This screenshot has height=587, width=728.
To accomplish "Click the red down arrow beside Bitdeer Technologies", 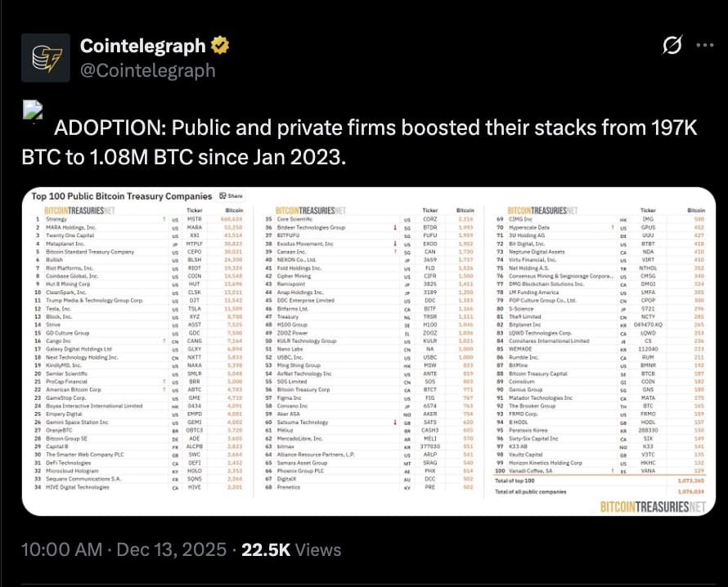I will click(395, 227).
